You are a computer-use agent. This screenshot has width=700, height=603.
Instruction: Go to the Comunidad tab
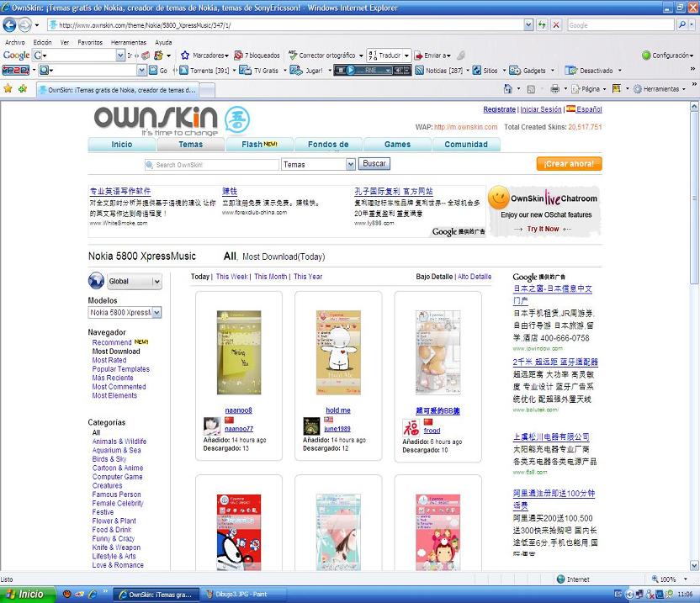point(466,145)
